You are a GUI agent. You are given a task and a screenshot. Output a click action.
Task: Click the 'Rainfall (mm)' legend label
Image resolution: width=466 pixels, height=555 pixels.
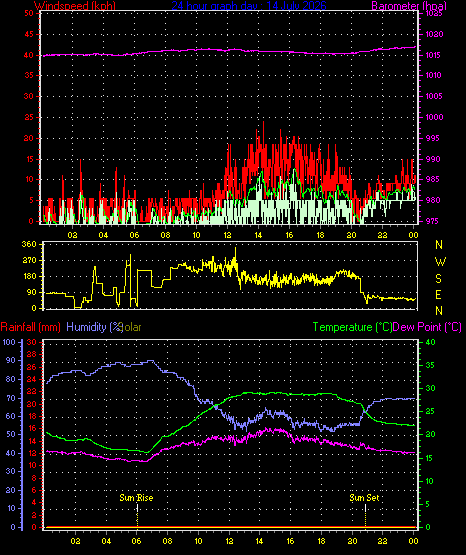tap(30, 327)
